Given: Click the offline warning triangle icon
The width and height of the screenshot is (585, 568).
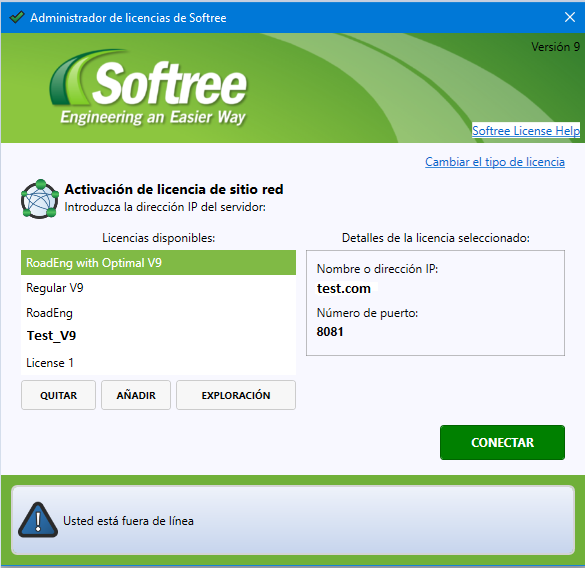Looking at the screenshot, I should click(x=38, y=520).
